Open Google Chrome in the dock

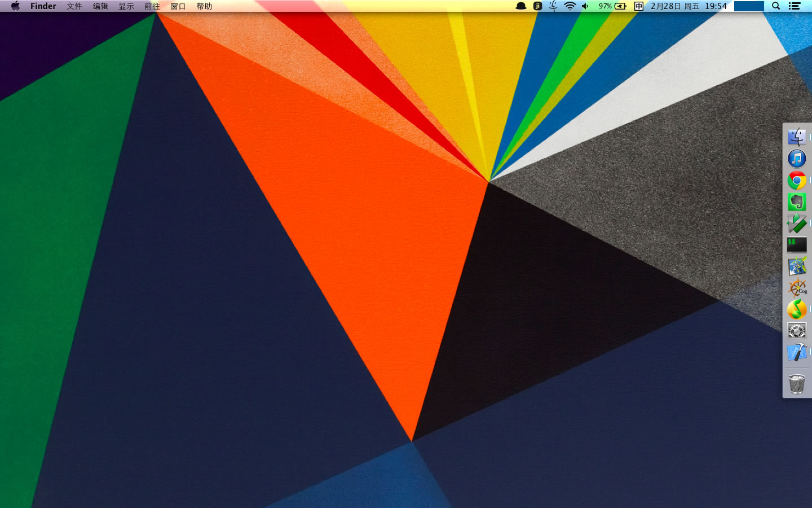797,181
